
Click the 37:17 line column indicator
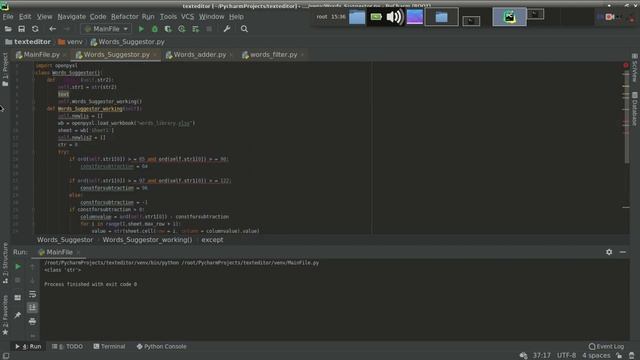[542, 356]
